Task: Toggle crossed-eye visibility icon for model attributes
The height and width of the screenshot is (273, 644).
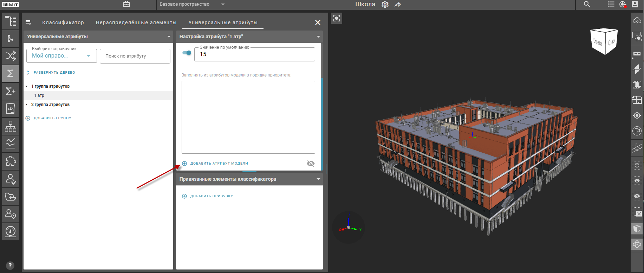Action: coord(311,164)
